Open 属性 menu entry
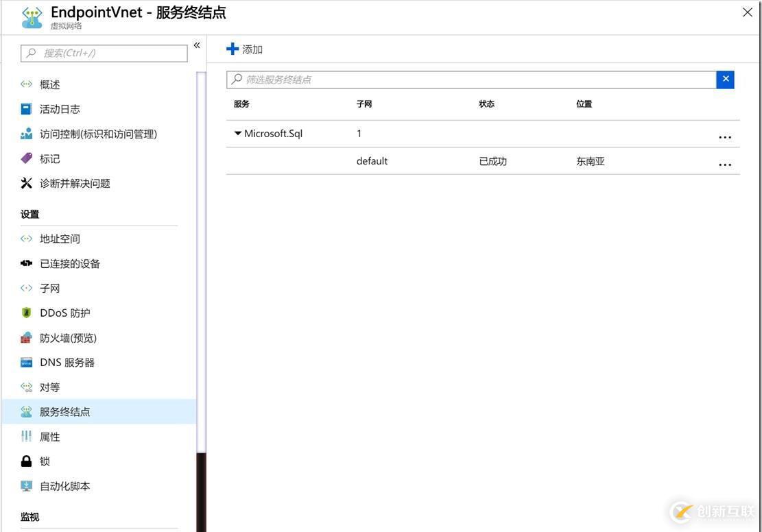 (x=50, y=437)
